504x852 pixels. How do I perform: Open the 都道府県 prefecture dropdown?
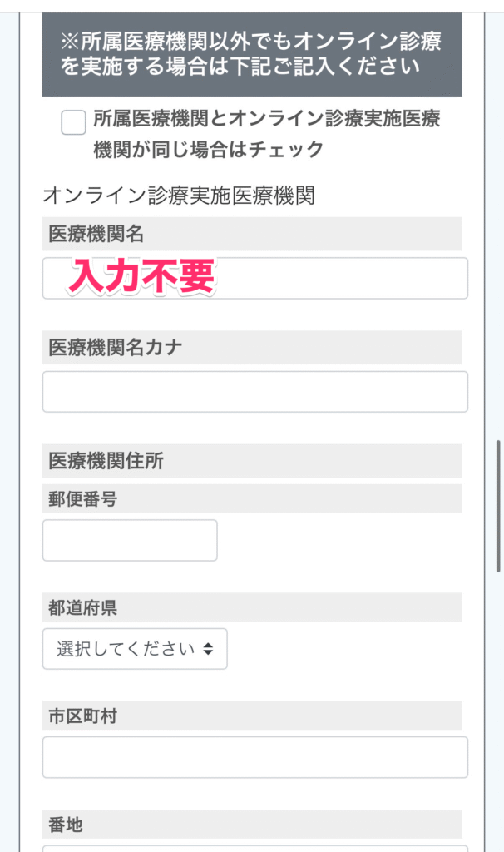coord(135,649)
